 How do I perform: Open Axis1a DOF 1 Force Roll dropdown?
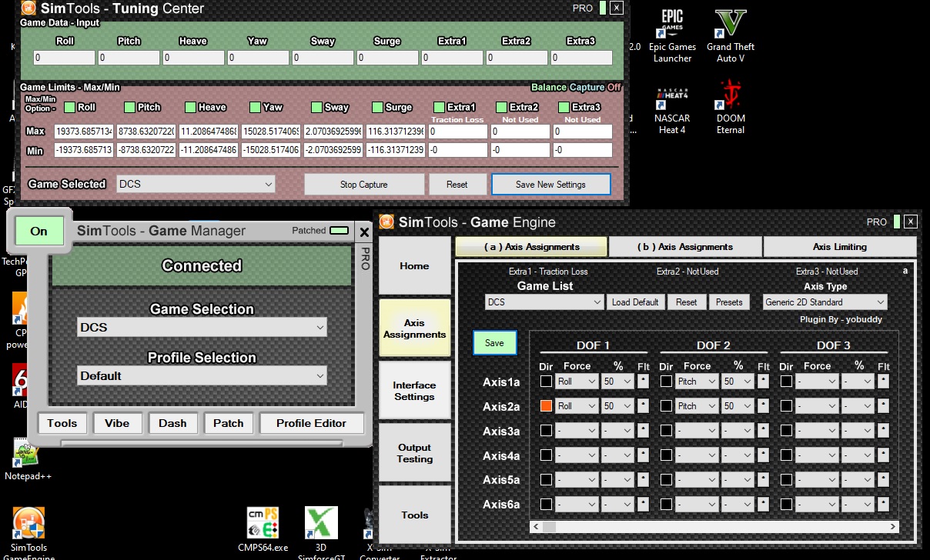(577, 381)
